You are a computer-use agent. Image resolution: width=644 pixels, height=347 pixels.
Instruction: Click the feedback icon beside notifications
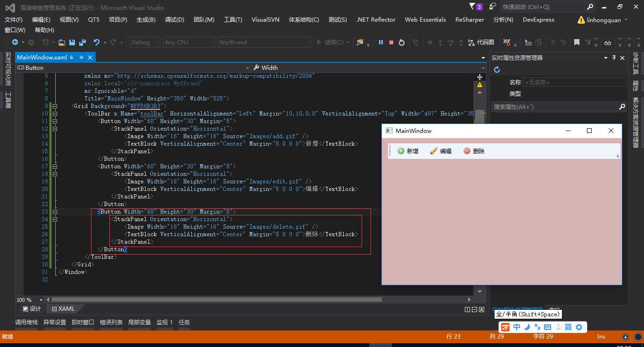click(x=493, y=7)
